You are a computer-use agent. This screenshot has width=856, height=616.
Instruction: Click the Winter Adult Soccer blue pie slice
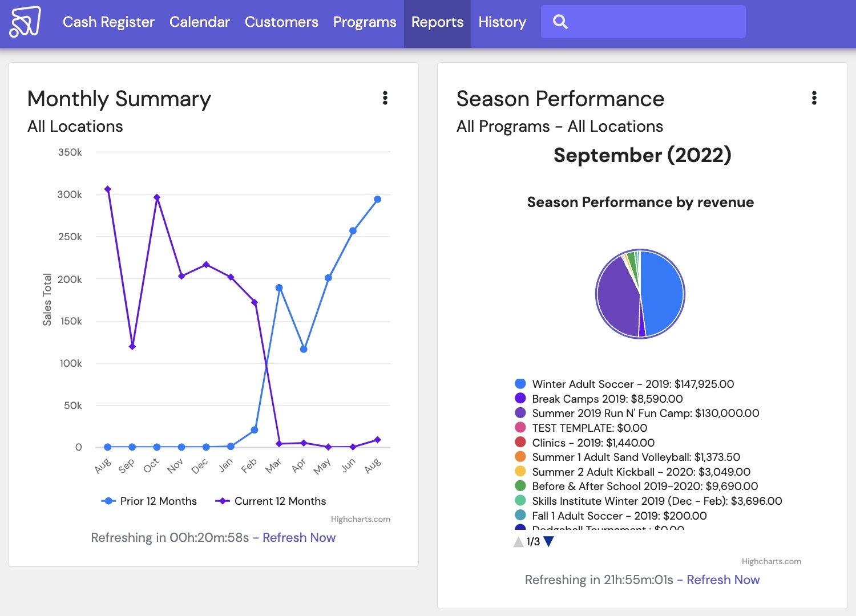(x=662, y=291)
